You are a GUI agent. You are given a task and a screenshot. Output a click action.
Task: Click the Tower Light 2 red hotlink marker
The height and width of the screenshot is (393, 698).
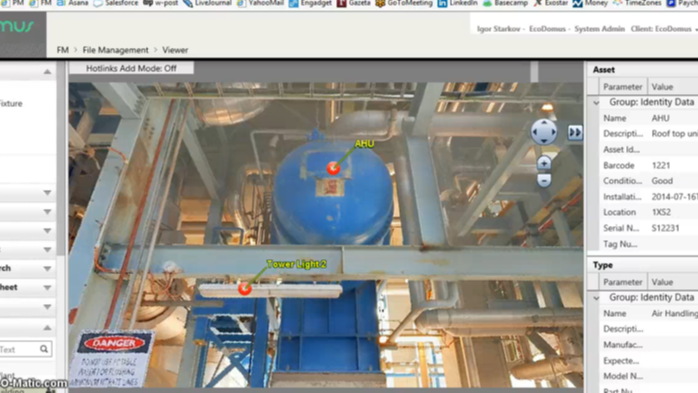244,288
